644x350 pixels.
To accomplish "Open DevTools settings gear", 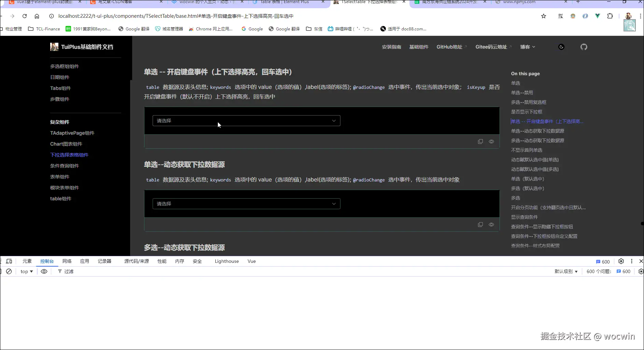I will point(621,261).
